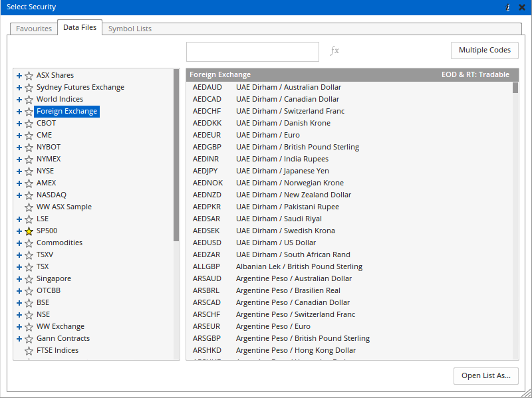Image resolution: width=532 pixels, height=398 pixels.
Task: Favourite the ASX Shares star
Action: pyautogui.click(x=29, y=76)
